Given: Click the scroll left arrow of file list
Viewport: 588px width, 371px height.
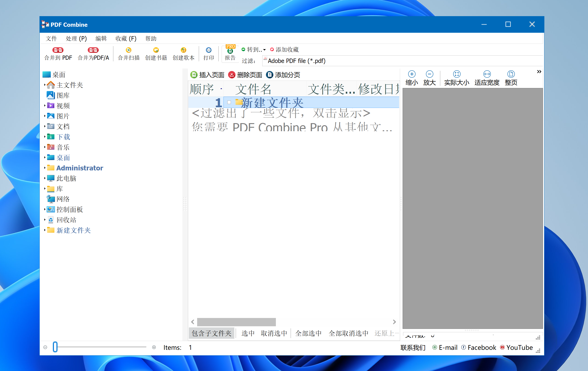Looking at the screenshot, I should click(x=193, y=322).
